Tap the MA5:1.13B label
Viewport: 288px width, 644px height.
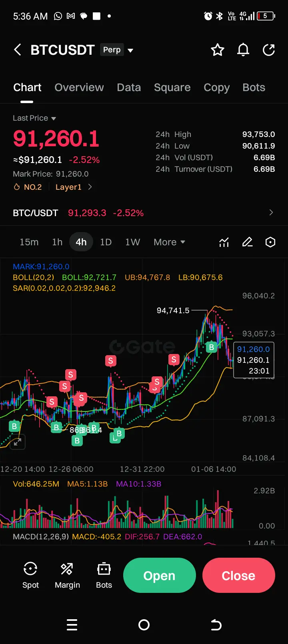point(88,484)
